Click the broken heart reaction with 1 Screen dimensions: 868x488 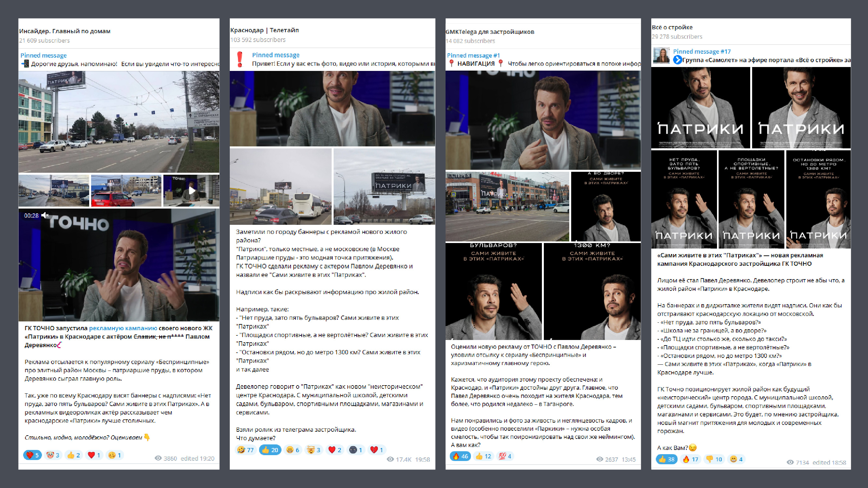point(376,450)
